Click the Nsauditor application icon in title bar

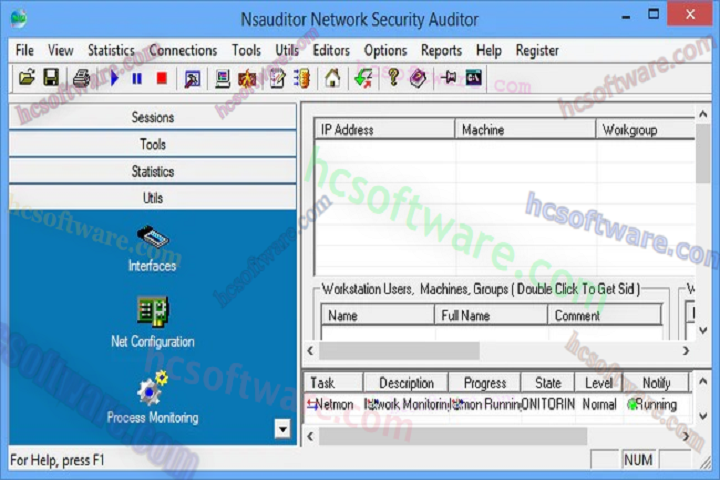19,18
